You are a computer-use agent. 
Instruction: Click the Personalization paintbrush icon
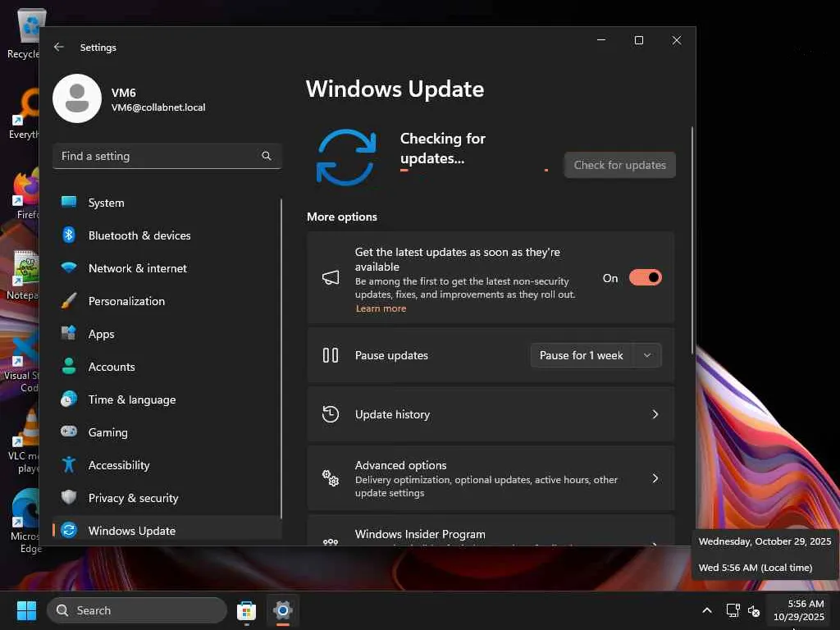[x=69, y=300]
